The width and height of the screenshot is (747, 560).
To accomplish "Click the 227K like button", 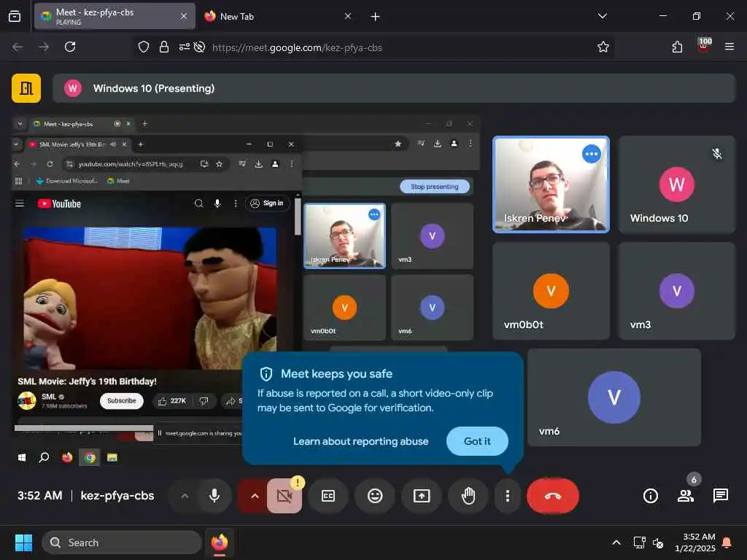I will (172, 401).
